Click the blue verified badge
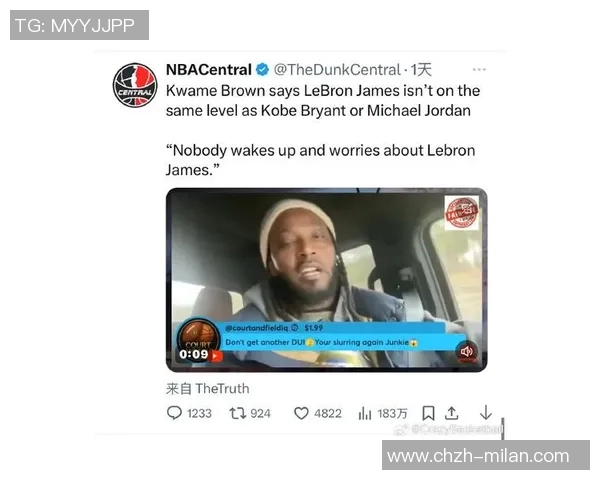 tap(262, 70)
